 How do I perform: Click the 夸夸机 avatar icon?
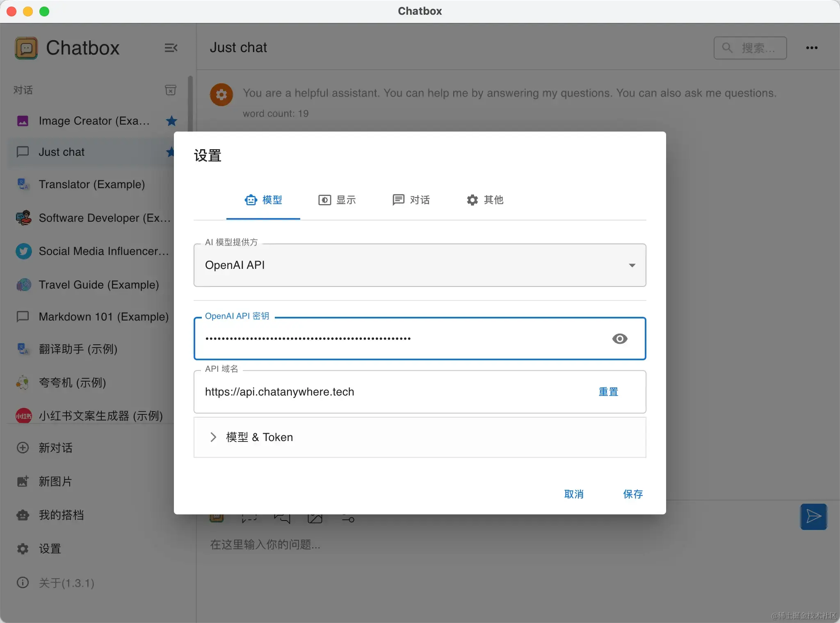[23, 382]
